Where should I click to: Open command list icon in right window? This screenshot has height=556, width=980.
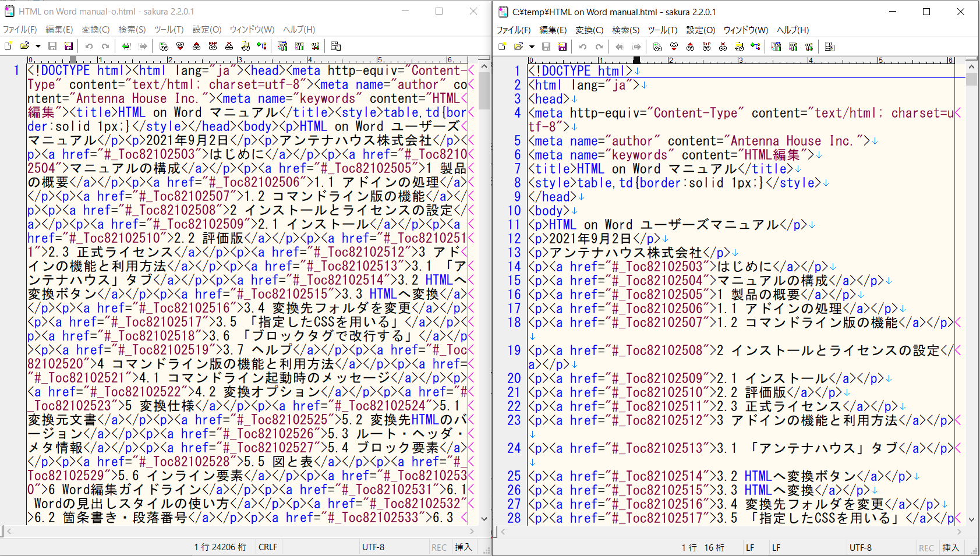(830, 47)
